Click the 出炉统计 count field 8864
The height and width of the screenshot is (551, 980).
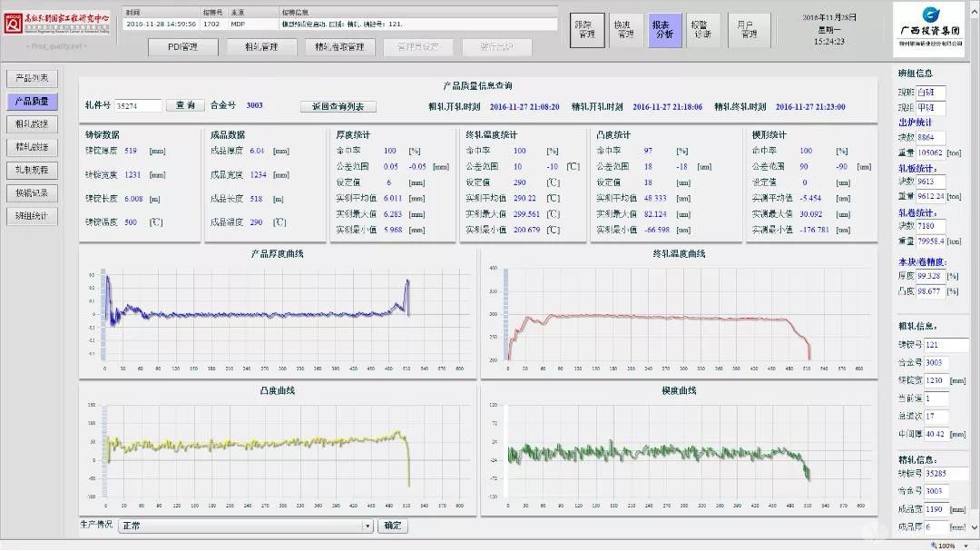(931, 138)
